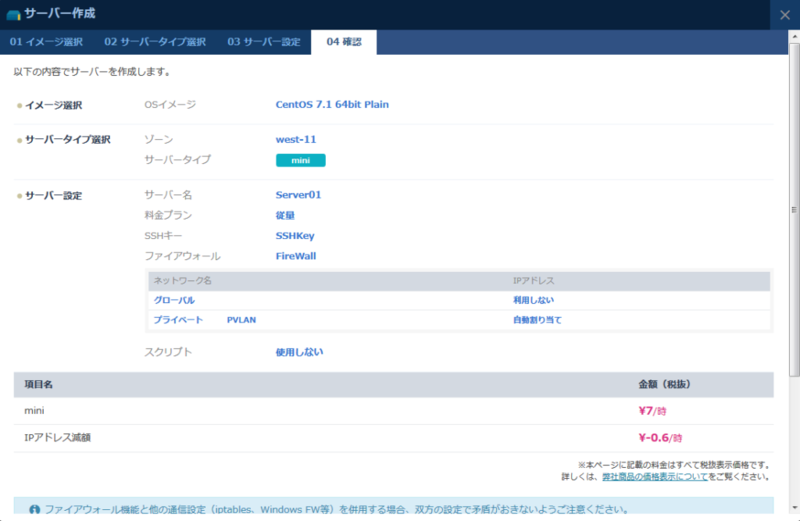Click the CentOS 7.1 64bit Plain link
800x521 pixels.
coord(332,104)
